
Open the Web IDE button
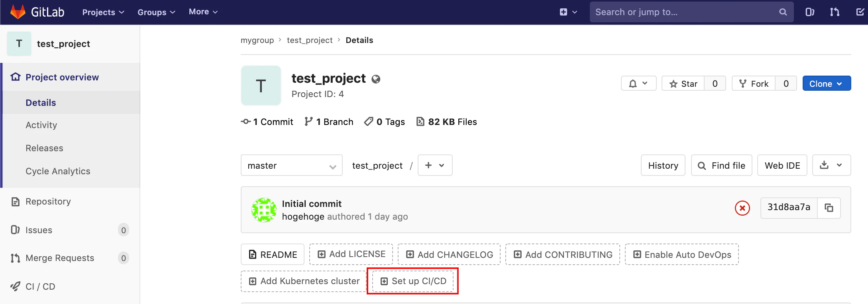(x=782, y=166)
